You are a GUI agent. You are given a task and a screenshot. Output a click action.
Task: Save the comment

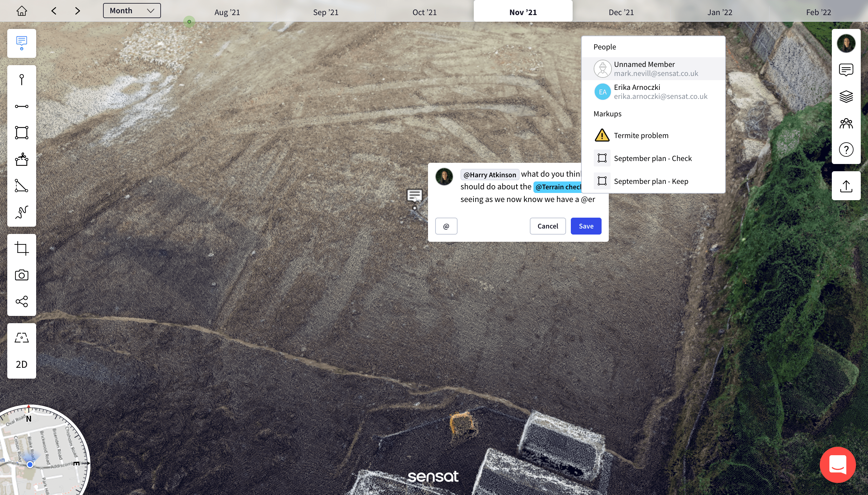(x=586, y=226)
